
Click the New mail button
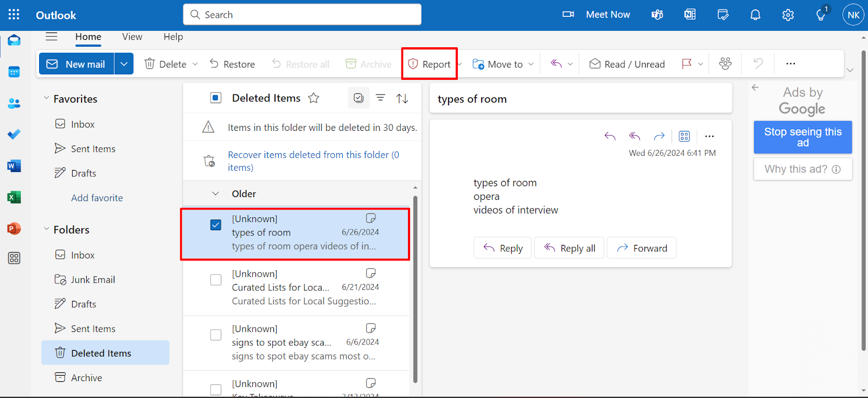(76, 64)
